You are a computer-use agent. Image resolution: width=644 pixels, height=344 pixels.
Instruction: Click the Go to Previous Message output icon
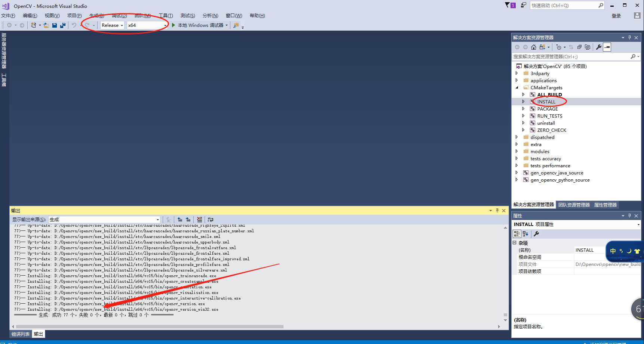click(180, 220)
